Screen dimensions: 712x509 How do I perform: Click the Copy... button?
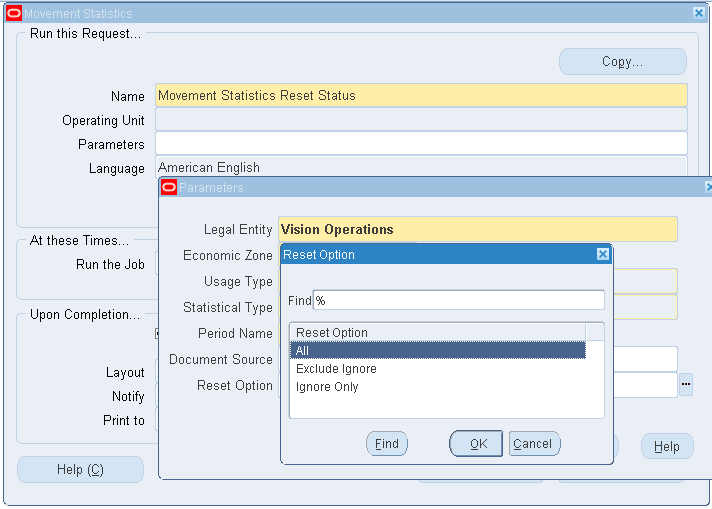point(623,61)
